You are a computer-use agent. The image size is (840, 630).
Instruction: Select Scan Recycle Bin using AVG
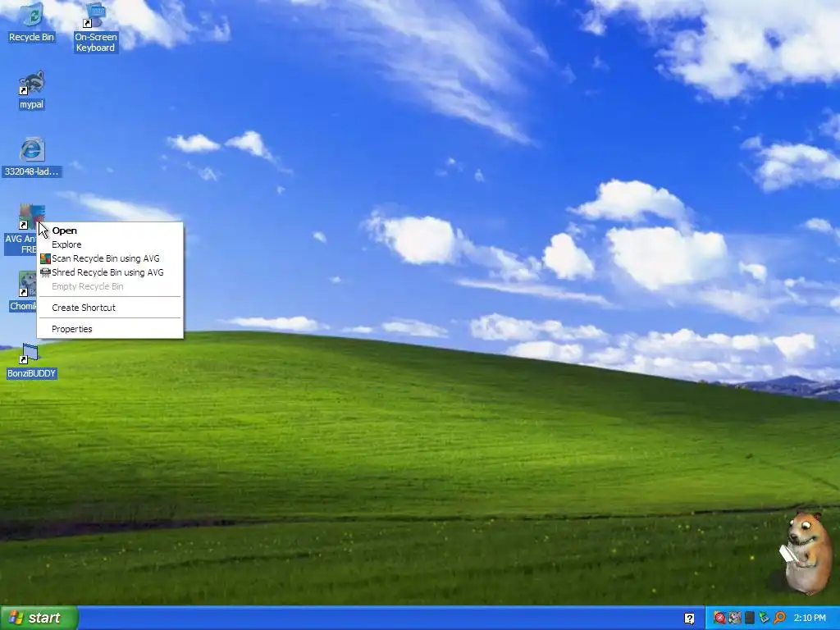tap(110, 258)
